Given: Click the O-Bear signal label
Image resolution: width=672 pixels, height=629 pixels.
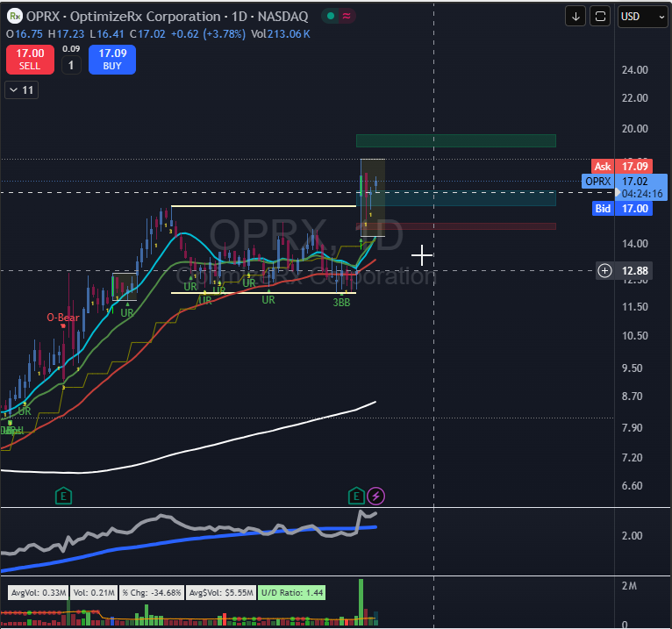Looking at the screenshot, I should pos(63,318).
